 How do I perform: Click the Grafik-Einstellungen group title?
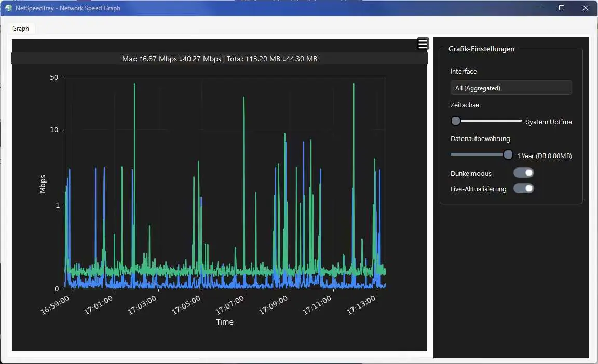coord(481,49)
